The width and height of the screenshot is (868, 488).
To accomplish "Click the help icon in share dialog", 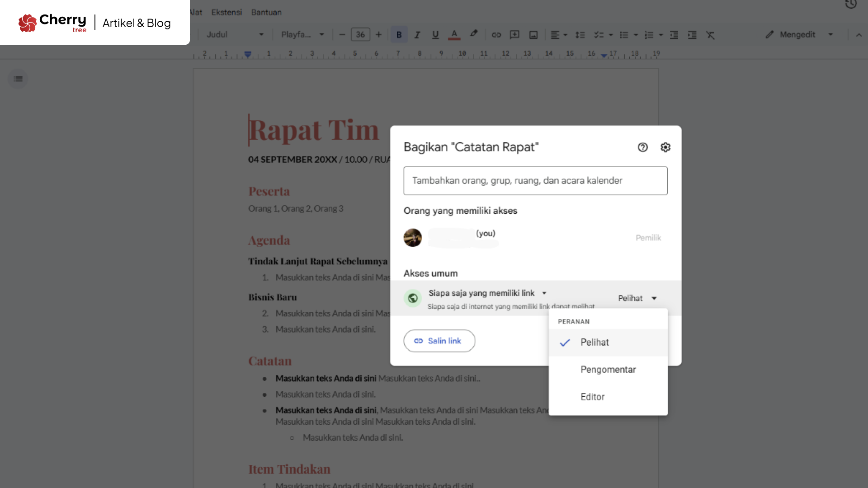I will click(x=642, y=147).
